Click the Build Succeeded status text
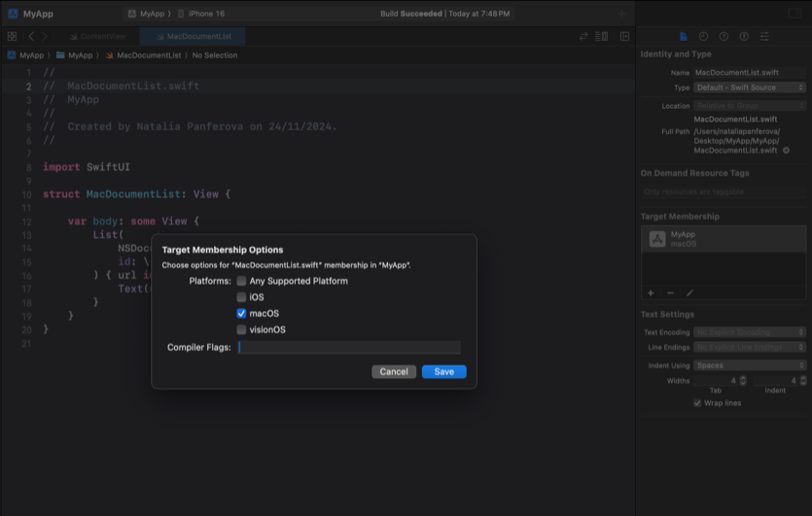812x516 pixels. click(411, 14)
